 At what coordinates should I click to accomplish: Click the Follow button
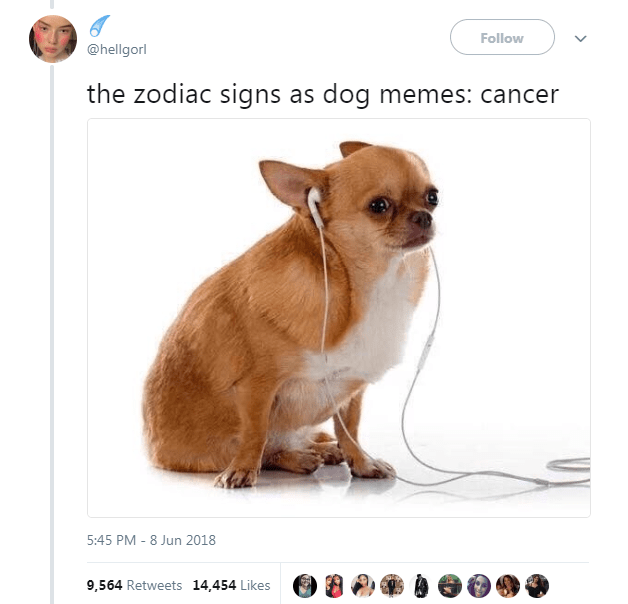pos(502,37)
